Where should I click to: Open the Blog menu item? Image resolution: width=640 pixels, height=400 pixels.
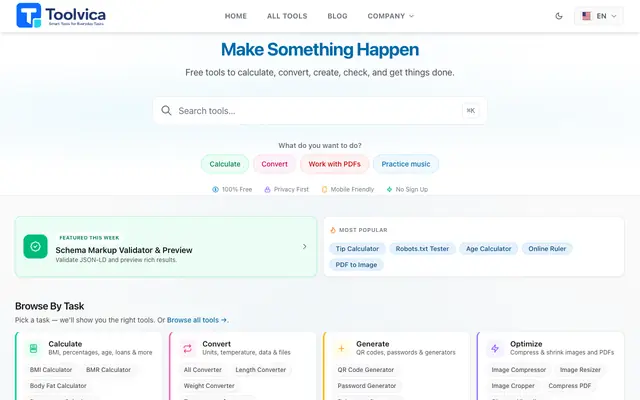pos(337,16)
